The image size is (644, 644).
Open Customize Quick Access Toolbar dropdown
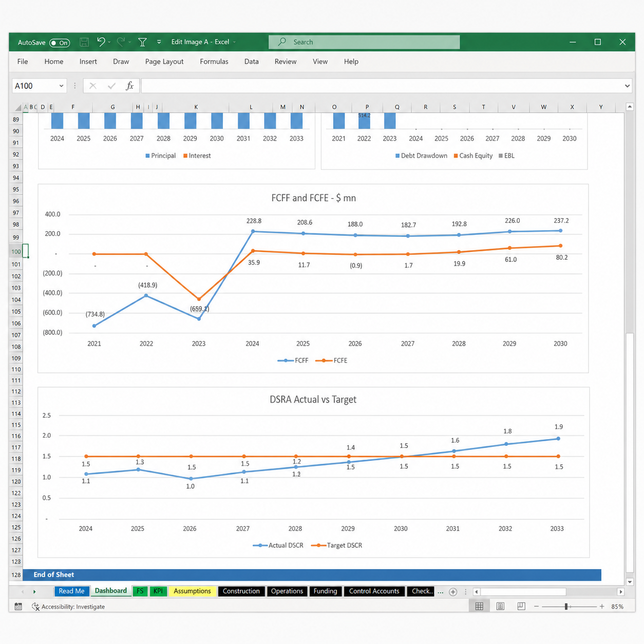point(159,42)
